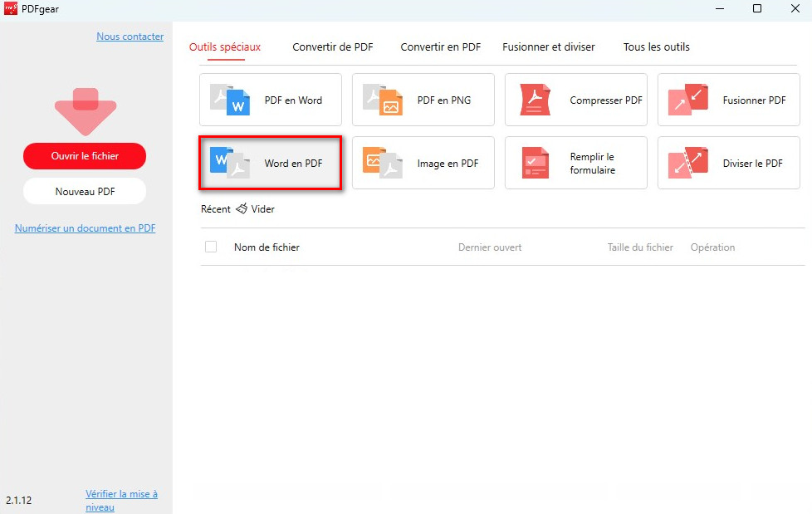
Task: Select the Fusionner PDF tool
Action: coord(728,100)
